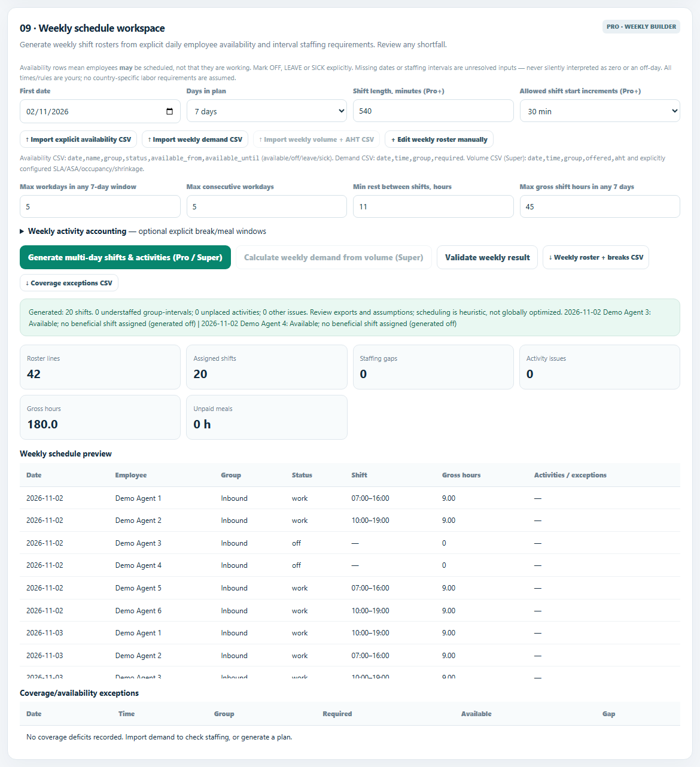700x767 pixels.
Task: Click the Shift length minutes field
Action: coord(433,111)
